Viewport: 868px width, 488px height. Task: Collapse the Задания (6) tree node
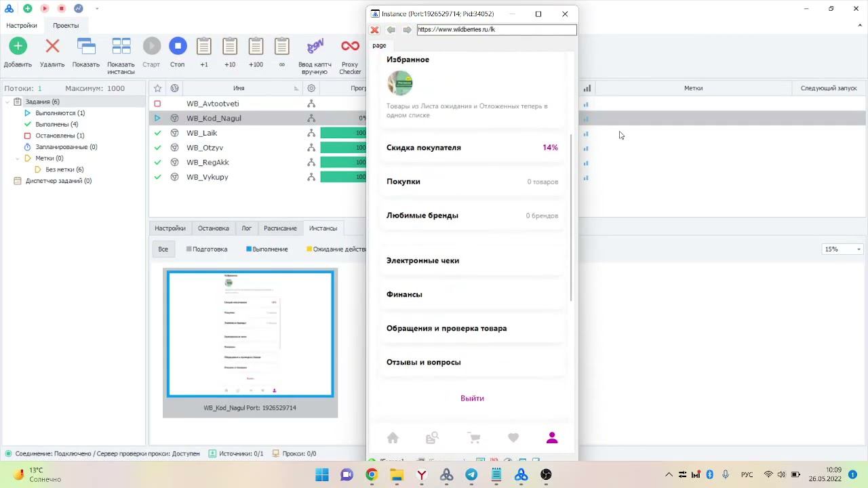7,102
